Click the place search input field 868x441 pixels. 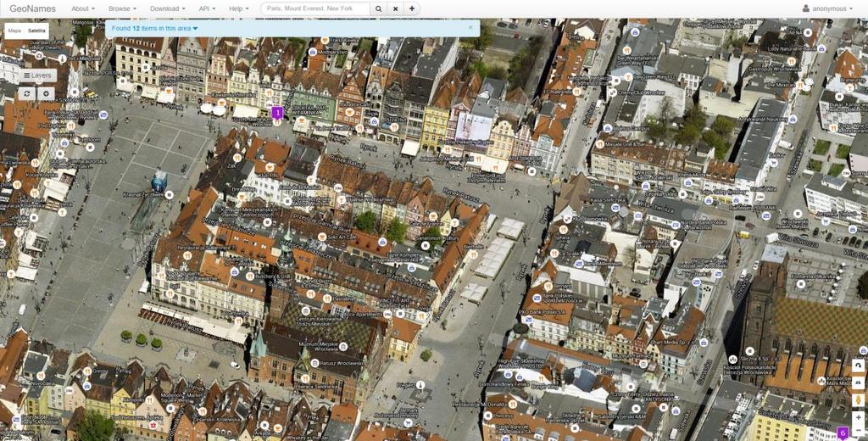(315, 8)
